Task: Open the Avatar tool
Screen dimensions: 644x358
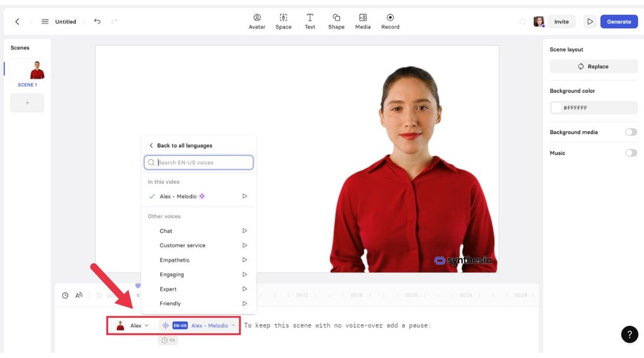Action: (257, 21)
